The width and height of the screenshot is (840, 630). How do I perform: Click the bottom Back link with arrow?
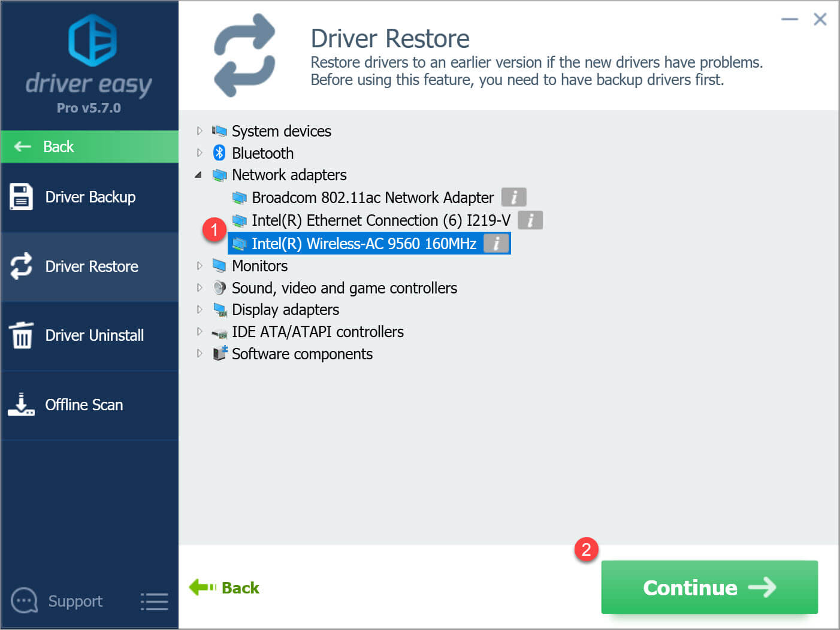click(x=225, y=587)
